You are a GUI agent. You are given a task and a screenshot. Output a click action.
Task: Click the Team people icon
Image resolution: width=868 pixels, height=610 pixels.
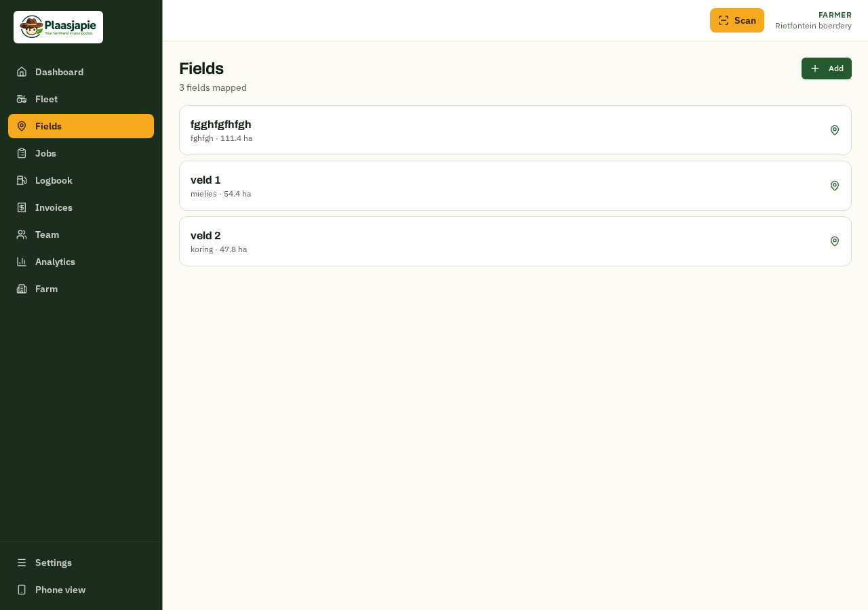point(22,235)
